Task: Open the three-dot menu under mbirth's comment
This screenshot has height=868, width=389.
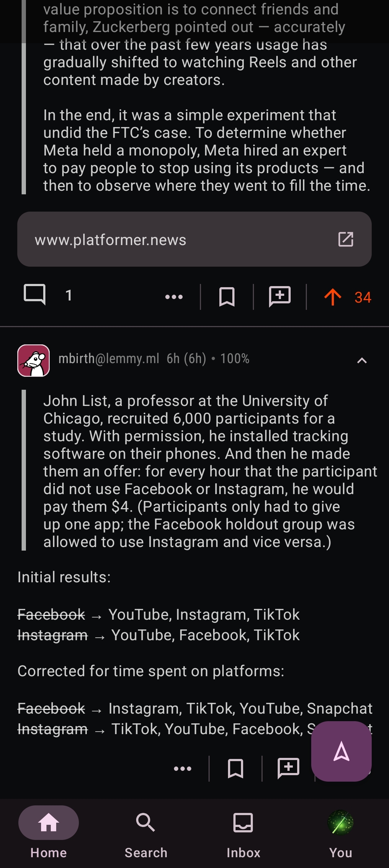Action: tap(183, 769)
